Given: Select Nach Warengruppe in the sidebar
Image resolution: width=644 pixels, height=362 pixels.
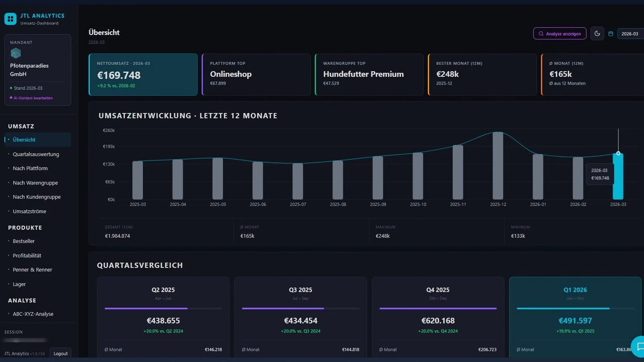Looking at the screenshot, I should coord(35,183).
